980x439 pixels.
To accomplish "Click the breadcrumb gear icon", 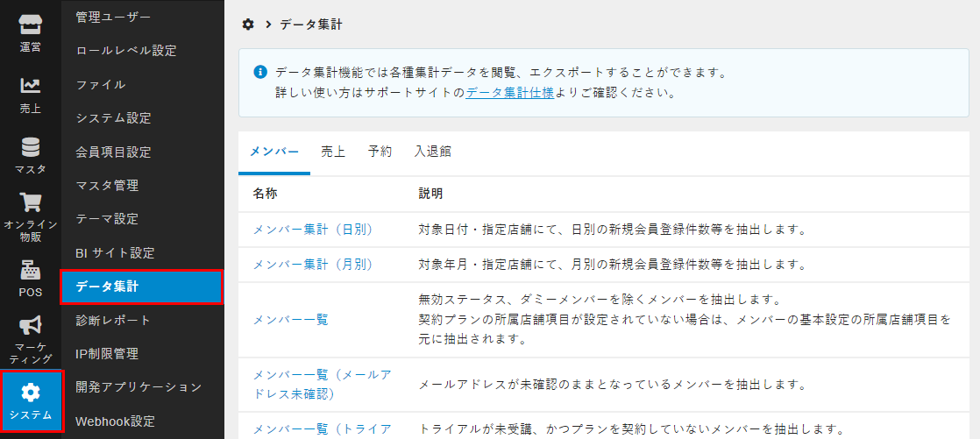I will pos(248,25).
